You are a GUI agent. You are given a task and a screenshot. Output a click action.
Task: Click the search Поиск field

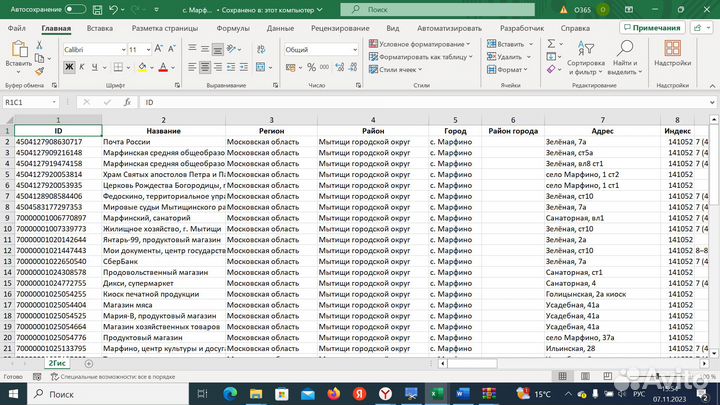(x=437, y=9)
